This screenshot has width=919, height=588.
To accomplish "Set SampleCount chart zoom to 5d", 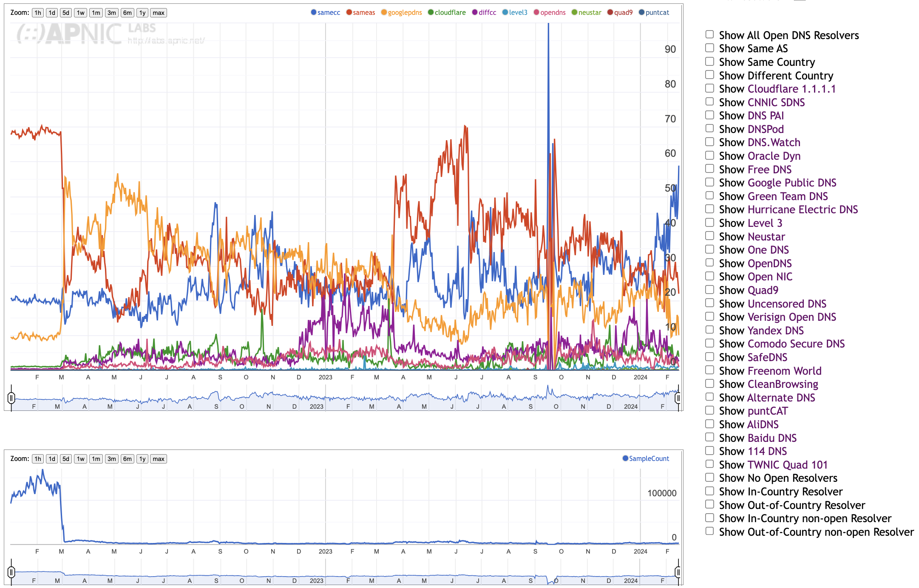I will (x=66, y=459).
